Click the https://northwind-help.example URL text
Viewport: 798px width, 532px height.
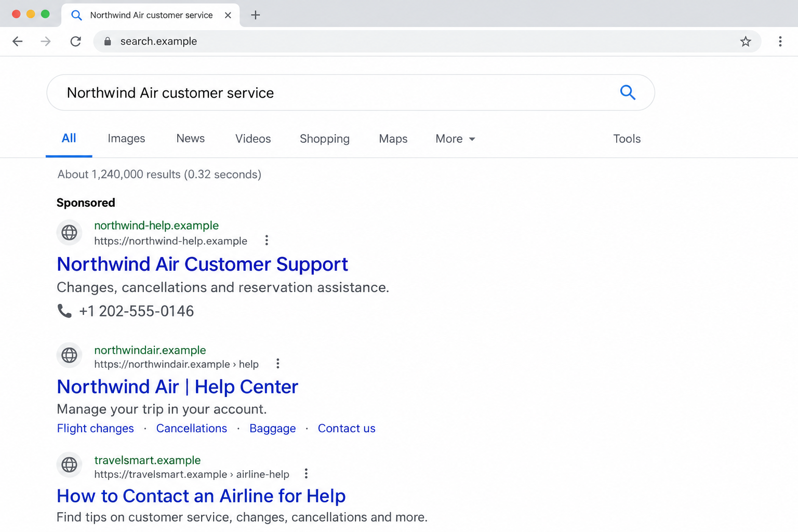click(171, 241)
